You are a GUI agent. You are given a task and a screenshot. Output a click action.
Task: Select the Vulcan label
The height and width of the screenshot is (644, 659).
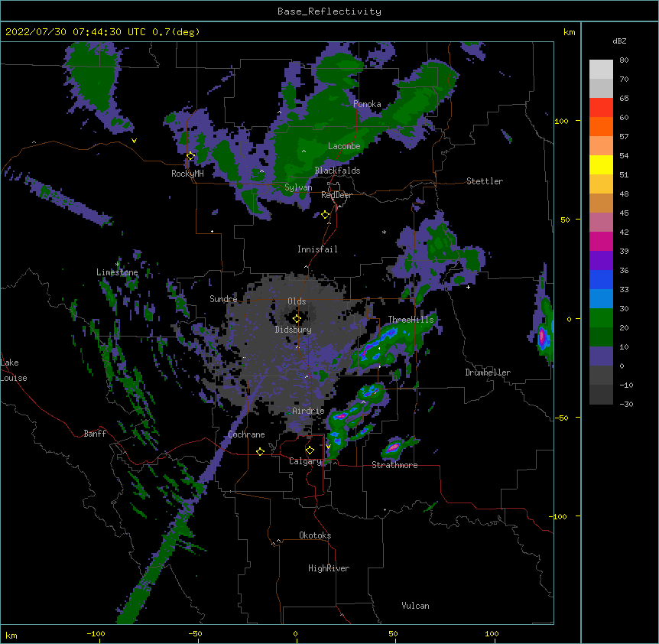click(x=415, y=606)
